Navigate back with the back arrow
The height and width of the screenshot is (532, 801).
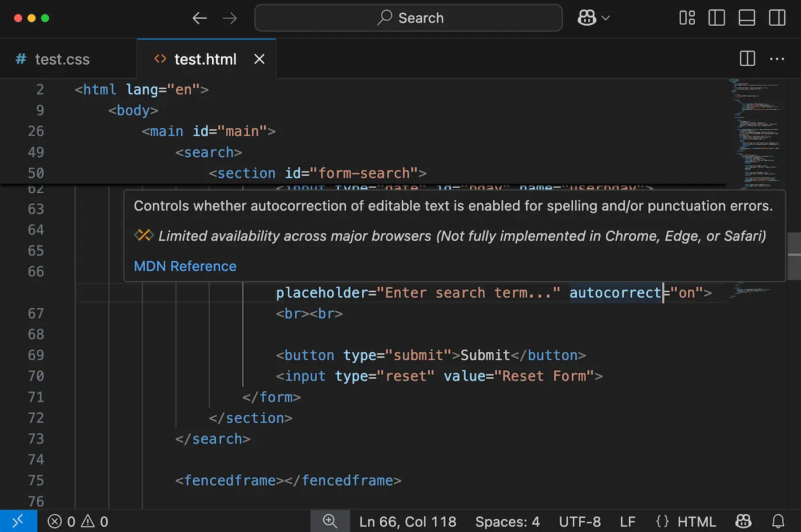[199, 18]
